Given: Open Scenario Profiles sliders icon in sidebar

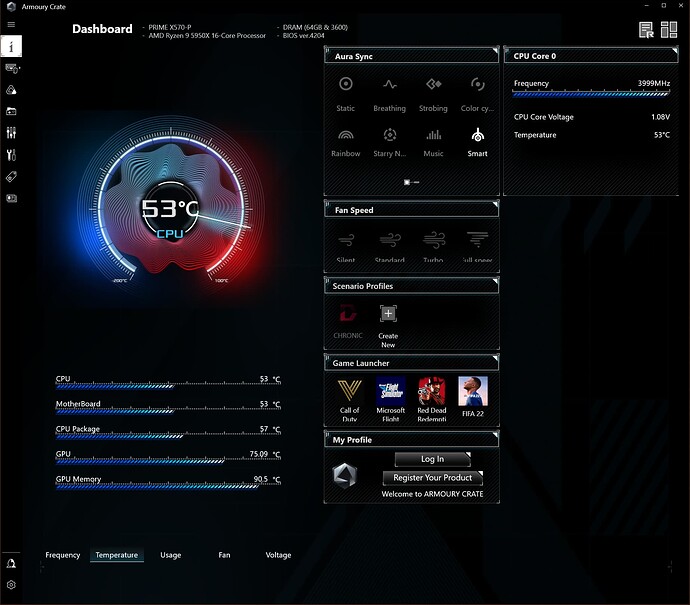Looking at the screenshot, I should (11, 133).
